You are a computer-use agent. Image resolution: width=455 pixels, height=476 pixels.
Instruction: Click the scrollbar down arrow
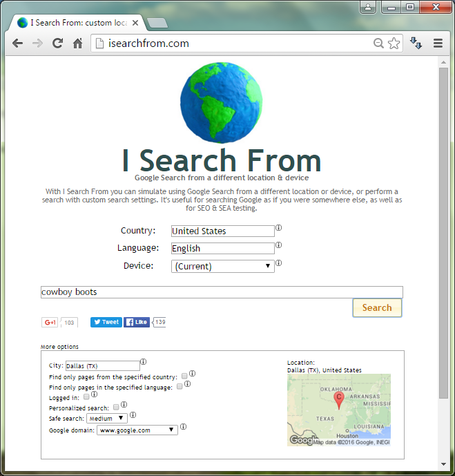(x=443, y=464)
